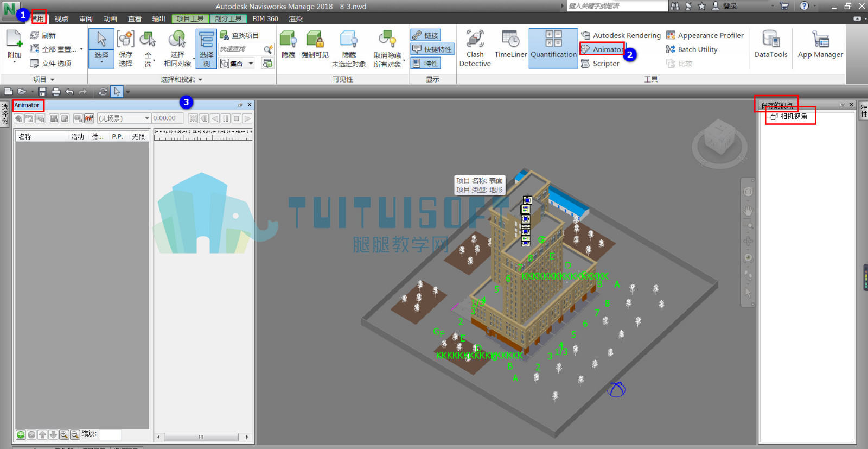Toggle the Selection Tree (选择树) panel button

coord(206,49)
